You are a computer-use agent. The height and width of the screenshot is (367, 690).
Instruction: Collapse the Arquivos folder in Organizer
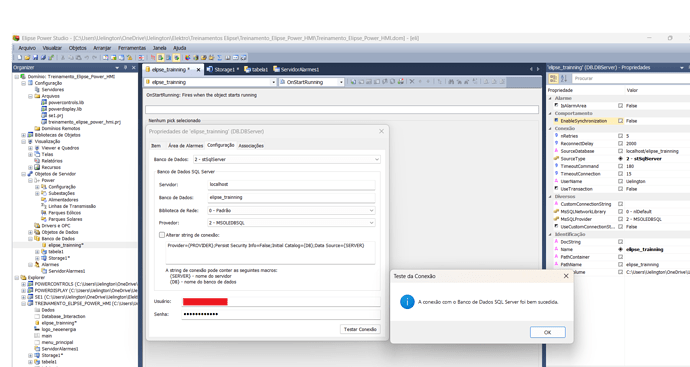[x=30, y=96]
